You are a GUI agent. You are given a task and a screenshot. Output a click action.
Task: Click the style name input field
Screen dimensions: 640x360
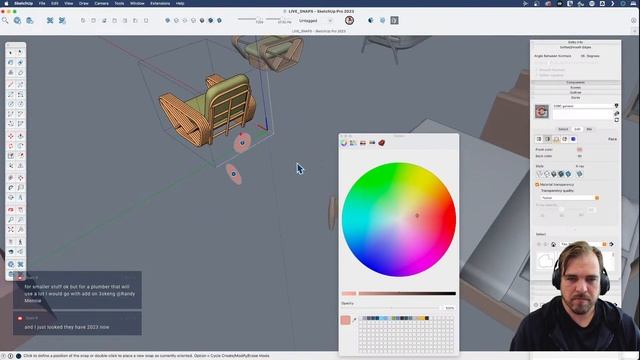[583, 106]
